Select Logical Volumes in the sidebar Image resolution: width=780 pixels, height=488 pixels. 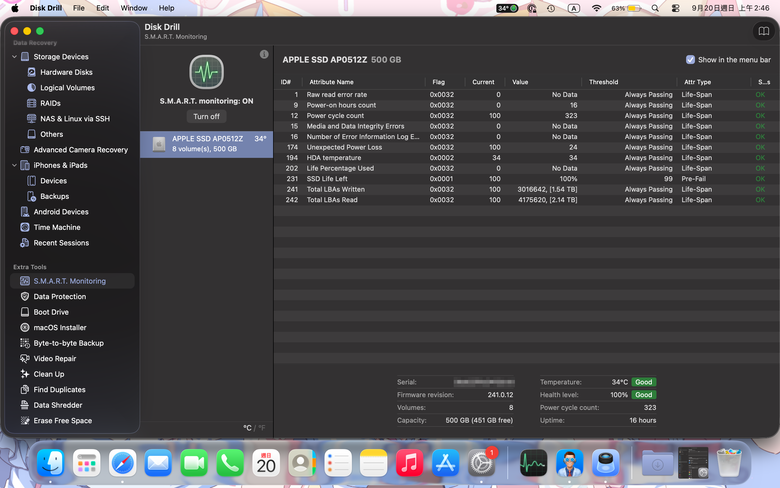67,88
